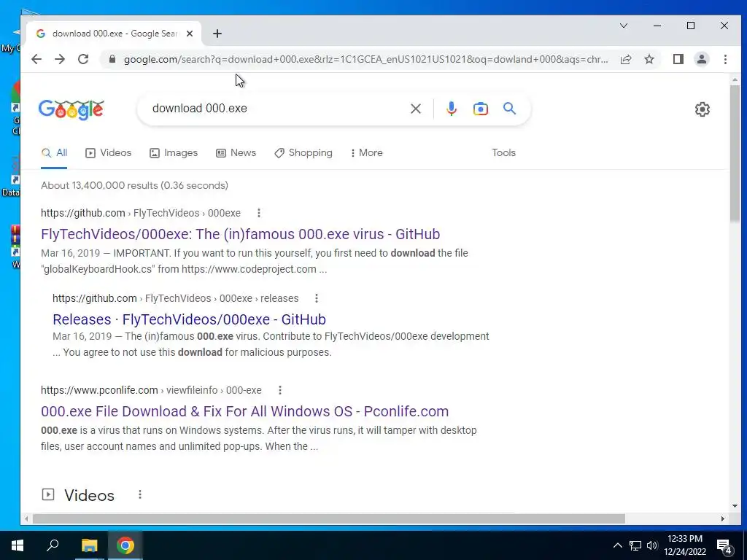This screenshot has width=747, height=560.
Task: Open FlyTechVideos/000exe GitHub link
Action: (241, 234)
